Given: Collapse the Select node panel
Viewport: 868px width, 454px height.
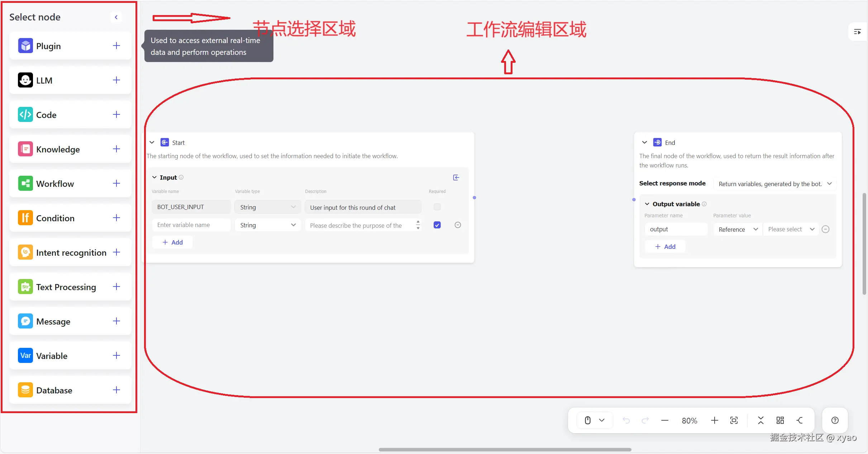Looking at the screenshot, I should point(115,17).
